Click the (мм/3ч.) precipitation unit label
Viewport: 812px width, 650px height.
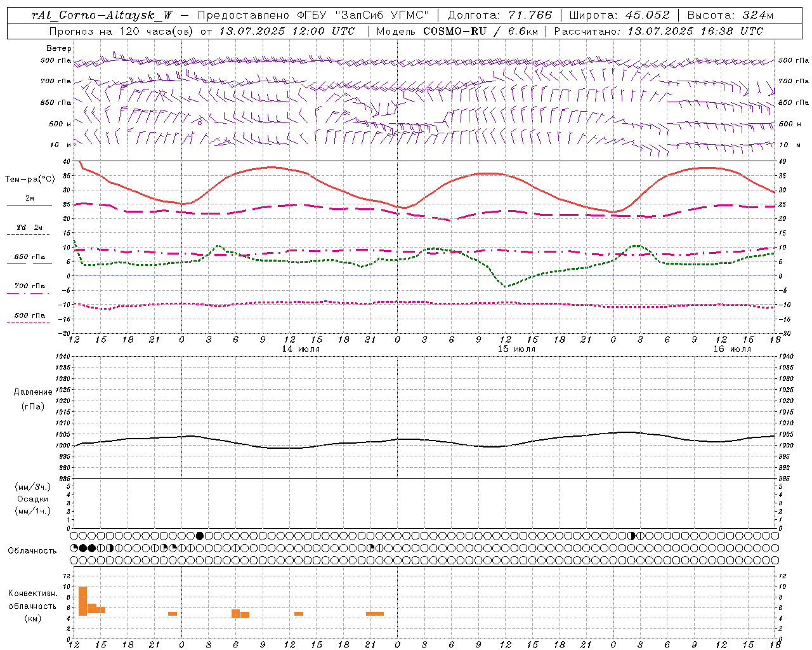pos(33,487)
